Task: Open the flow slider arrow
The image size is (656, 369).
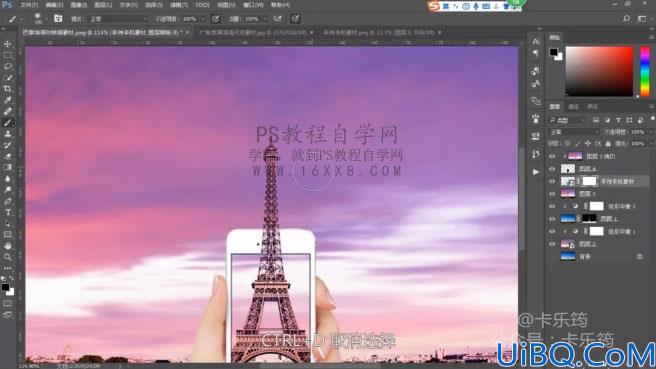Action: (x=265, y=19)
